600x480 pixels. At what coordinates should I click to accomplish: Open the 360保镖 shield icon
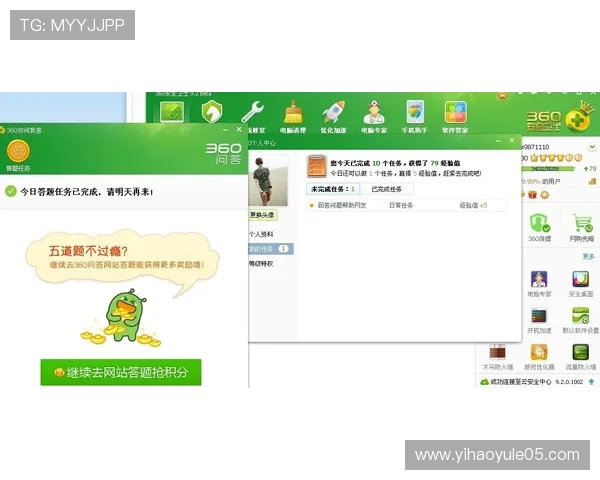click(x=540, y=223)
